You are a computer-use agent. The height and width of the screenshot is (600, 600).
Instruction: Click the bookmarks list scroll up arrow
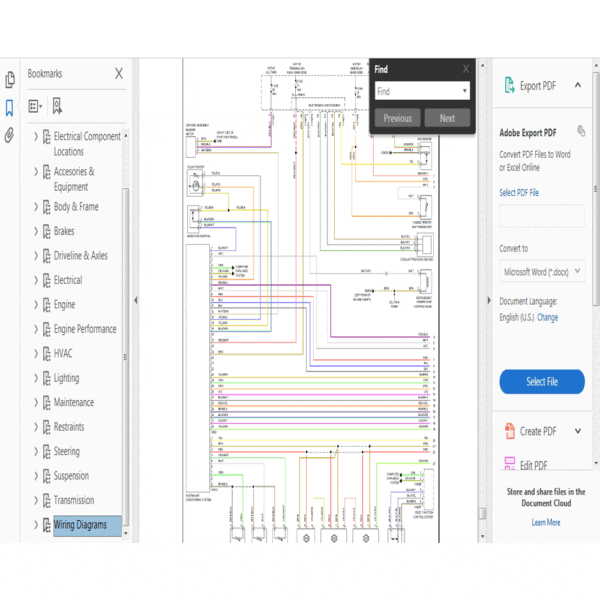pos(126,136)
